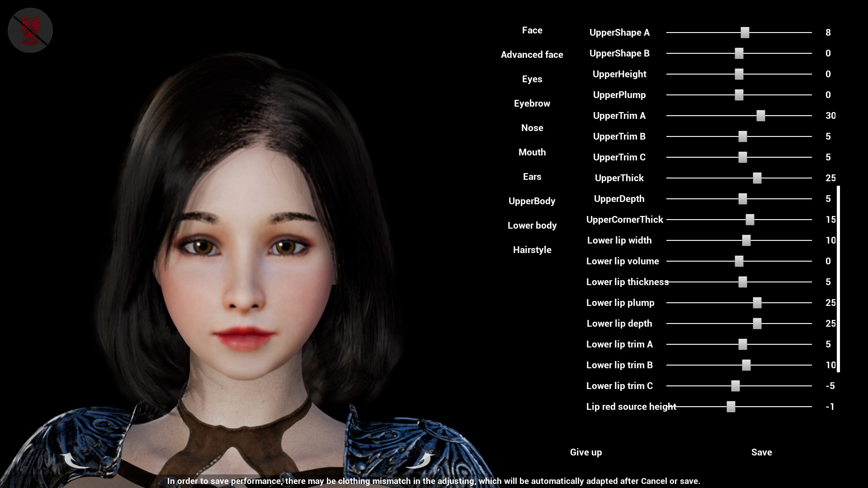Viewport: 868px width, 488px height.
Task: Click the Lower lip depth slider handle
Action: point(757,324)
